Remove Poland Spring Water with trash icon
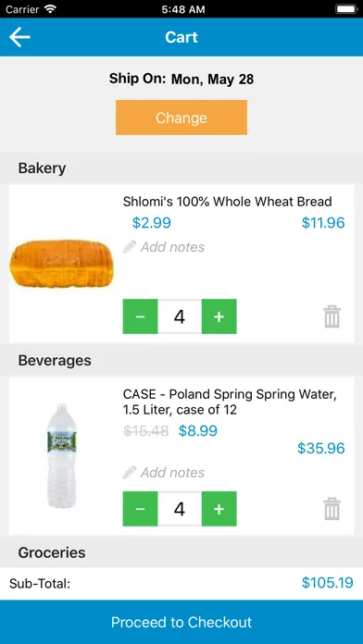 tap(332, 509)
